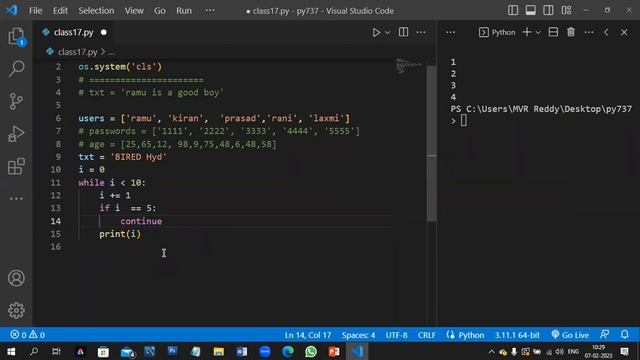Screen dimensions: 640x360
Task: Open the Windows Start menu
Action: point(11,351)
